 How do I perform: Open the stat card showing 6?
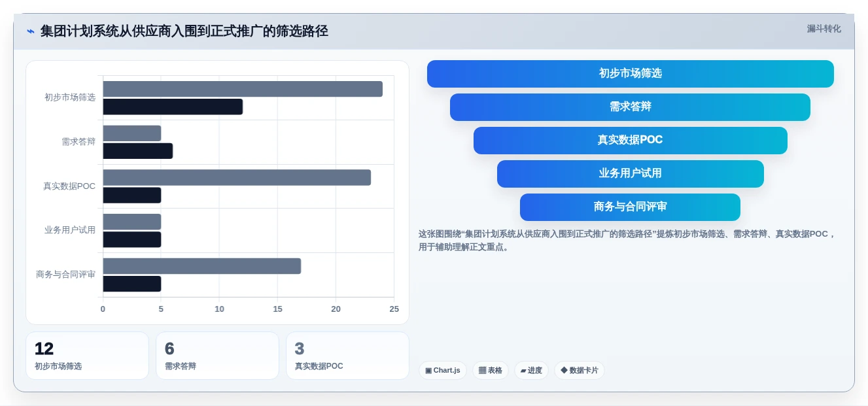217,356
